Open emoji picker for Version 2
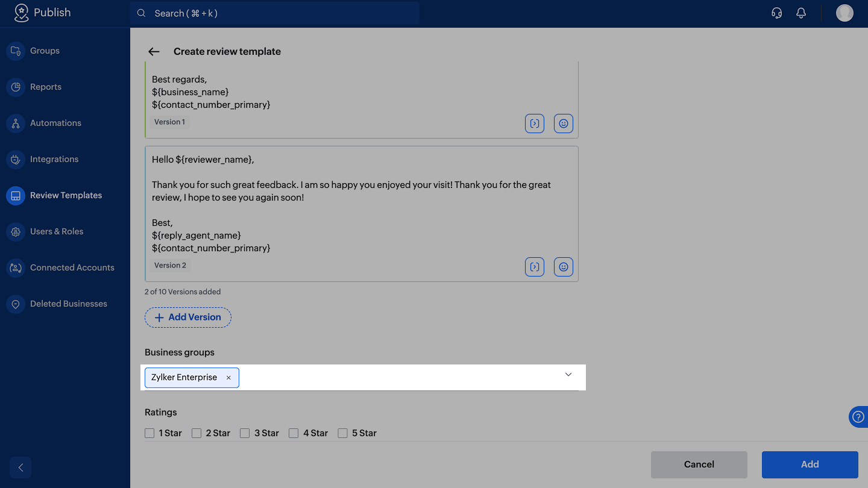The height and width of the screenshot is (488, 868). click(564, 267)
